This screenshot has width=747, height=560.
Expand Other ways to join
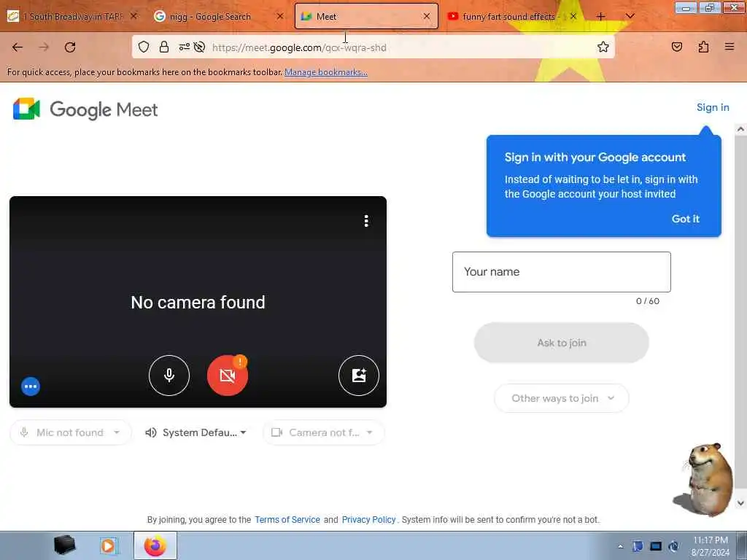562,398
